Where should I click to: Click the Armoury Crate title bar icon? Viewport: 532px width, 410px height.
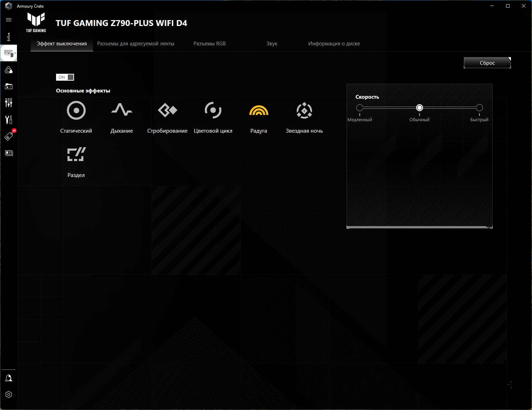coord(9,6)
